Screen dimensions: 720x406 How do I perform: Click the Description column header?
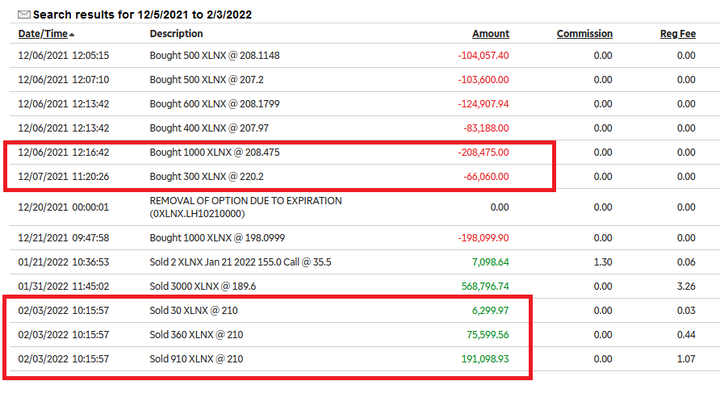tap(176, 34)
